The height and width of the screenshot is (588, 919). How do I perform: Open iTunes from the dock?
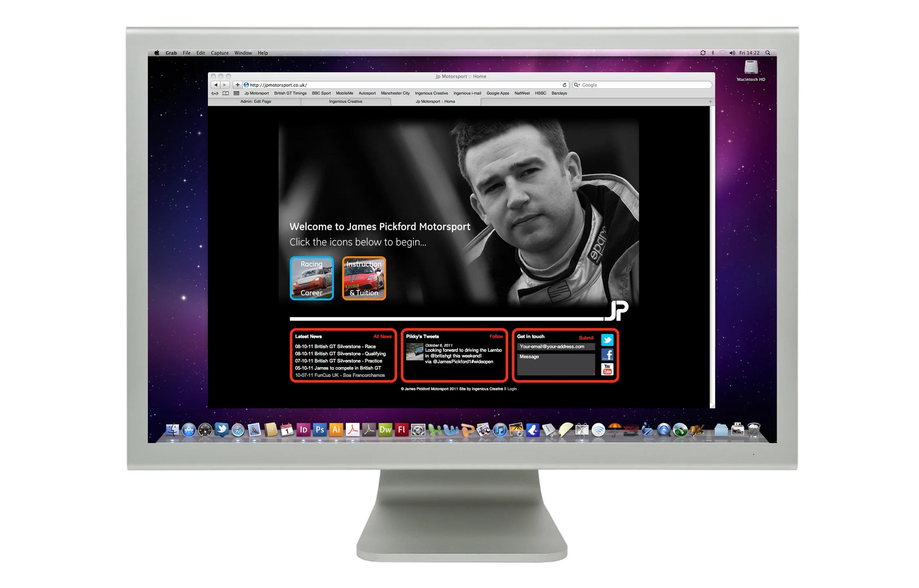point(500,430)
